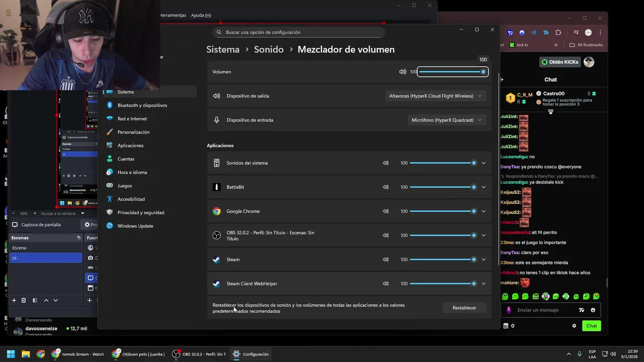Viewport: 644px width, 362px height.
Task: Open the emoji picker in Kick chat input
Action: 593,310
